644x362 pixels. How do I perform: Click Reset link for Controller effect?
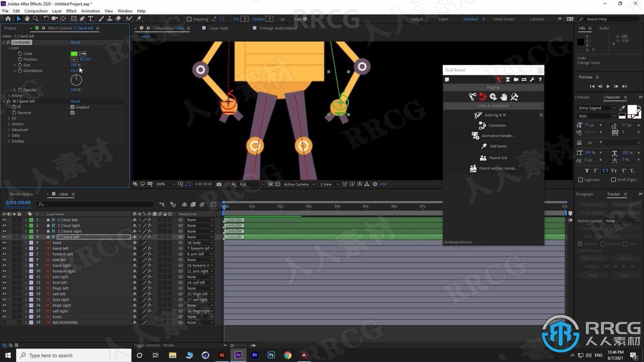pos(75,42)
